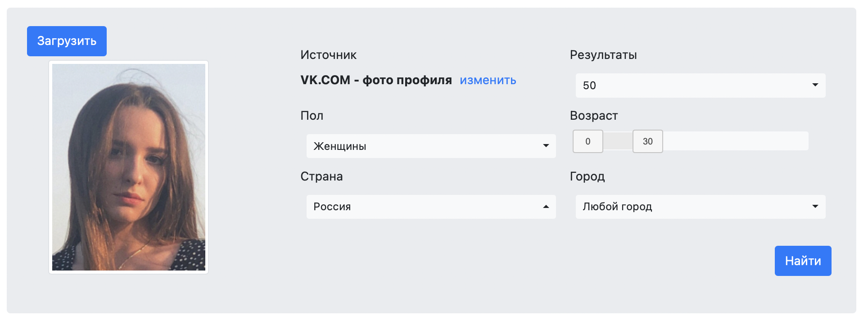Open the Страна dropdown showing Россия
868x325 pixels.
coord(431,207)
